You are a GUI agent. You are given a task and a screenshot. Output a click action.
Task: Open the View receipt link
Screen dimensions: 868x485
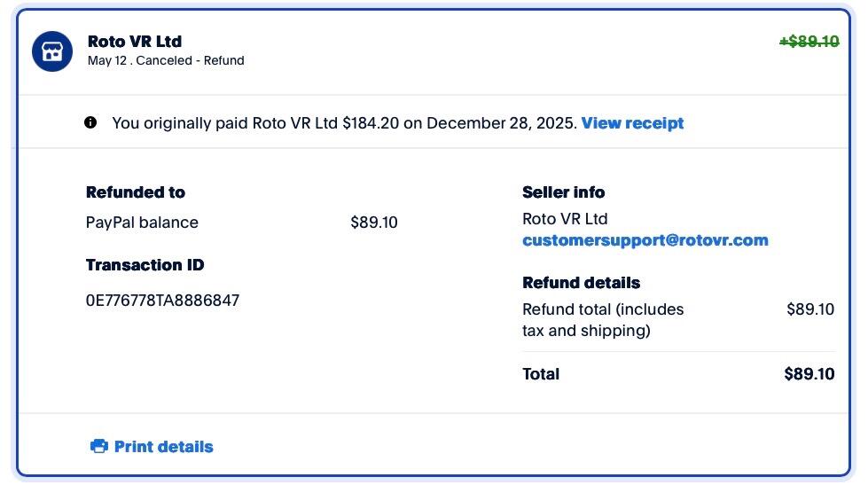click(x=632, y=123)
